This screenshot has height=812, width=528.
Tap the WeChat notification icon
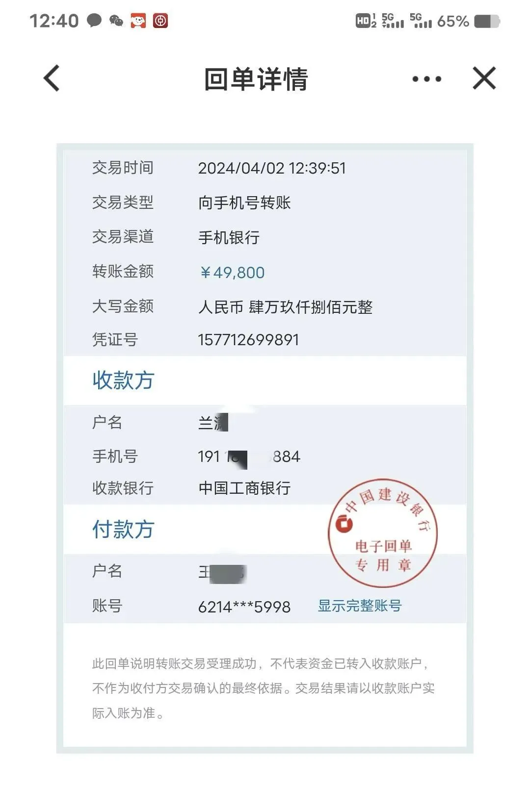[x=116, y=21]
